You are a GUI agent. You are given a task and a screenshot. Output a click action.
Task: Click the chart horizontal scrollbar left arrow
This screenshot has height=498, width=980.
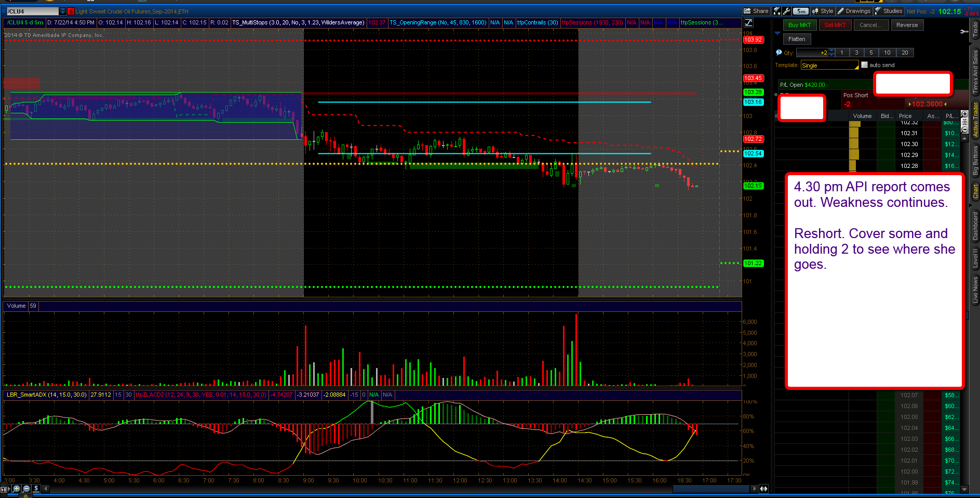pyautogui.click(x=46, y=489)
